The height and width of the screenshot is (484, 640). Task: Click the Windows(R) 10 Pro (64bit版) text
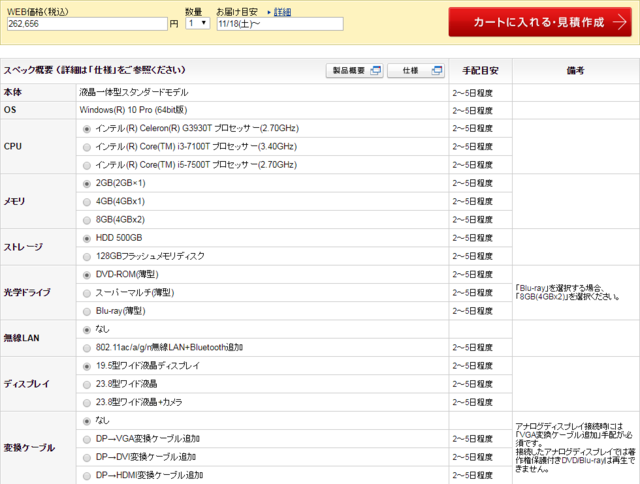(133, 110)
